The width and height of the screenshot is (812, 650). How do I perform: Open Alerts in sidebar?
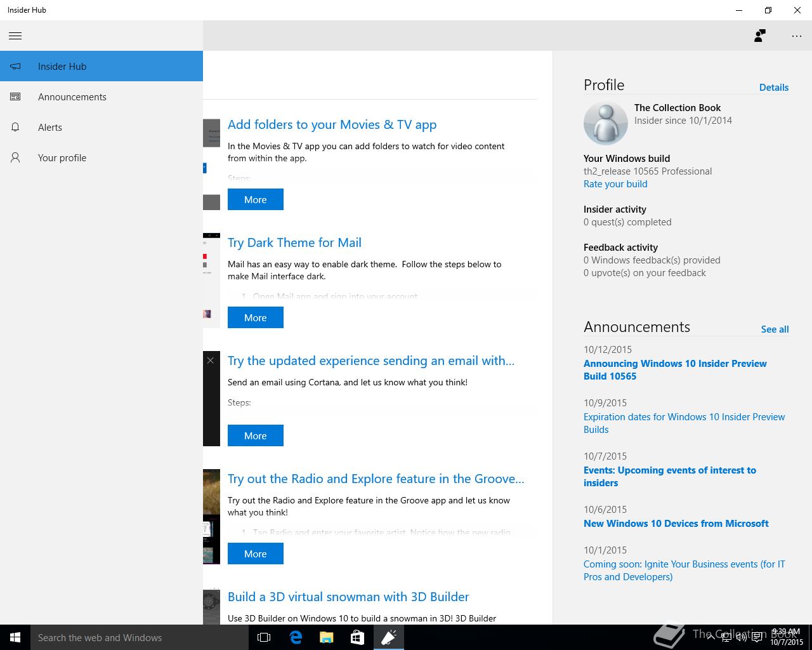coord(101,127)
